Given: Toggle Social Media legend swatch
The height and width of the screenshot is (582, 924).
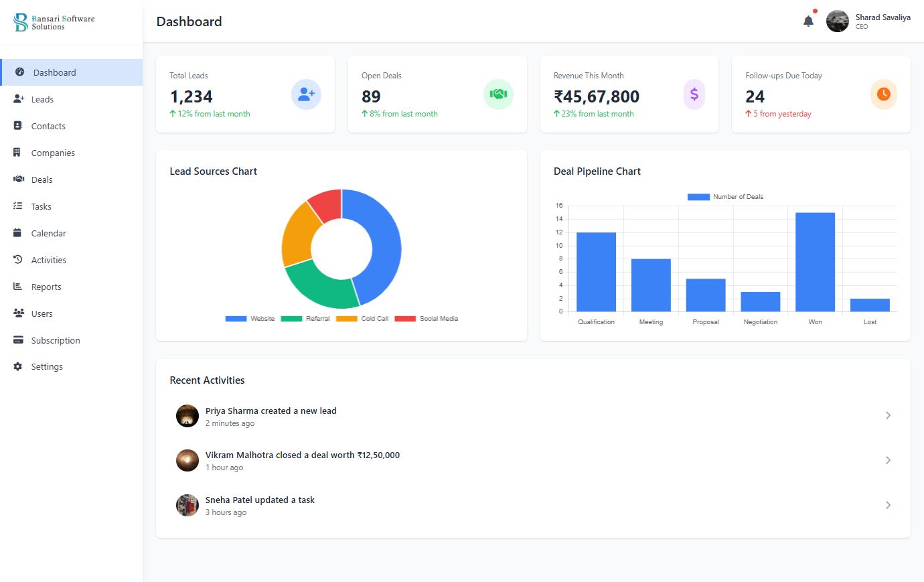Looking at the screenshot, I should pyautogui.click(x=405, y=319).
